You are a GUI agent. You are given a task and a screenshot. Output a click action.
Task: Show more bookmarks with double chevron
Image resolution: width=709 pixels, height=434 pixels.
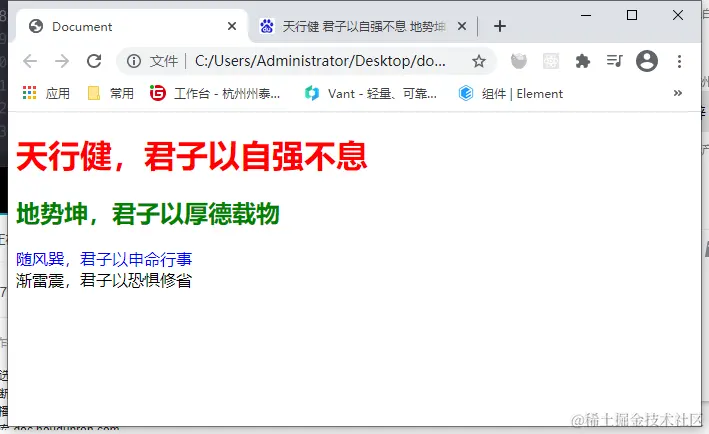[x=677, y=93]
